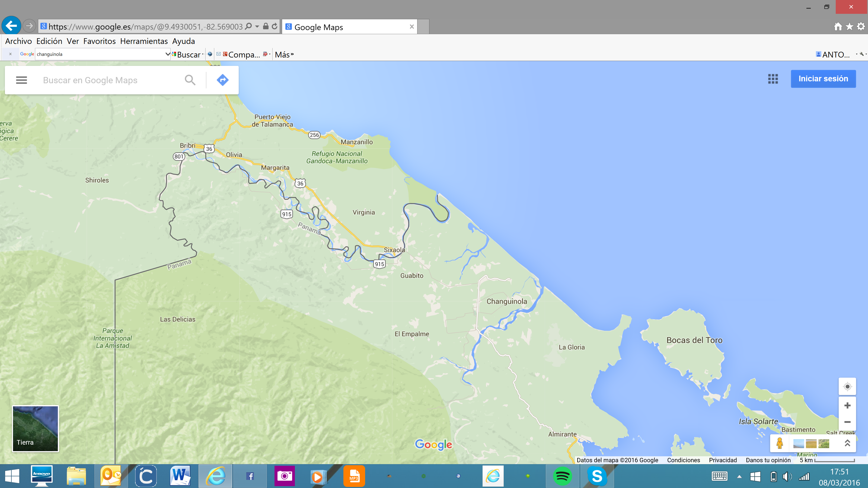Expand the imagery strip with double chevron

click(847, 443)
